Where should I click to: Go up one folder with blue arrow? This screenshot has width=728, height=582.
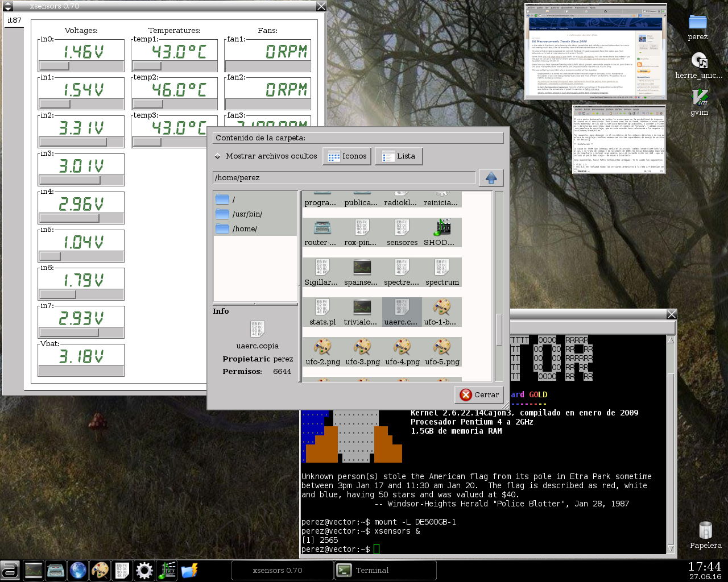point(491,178)
